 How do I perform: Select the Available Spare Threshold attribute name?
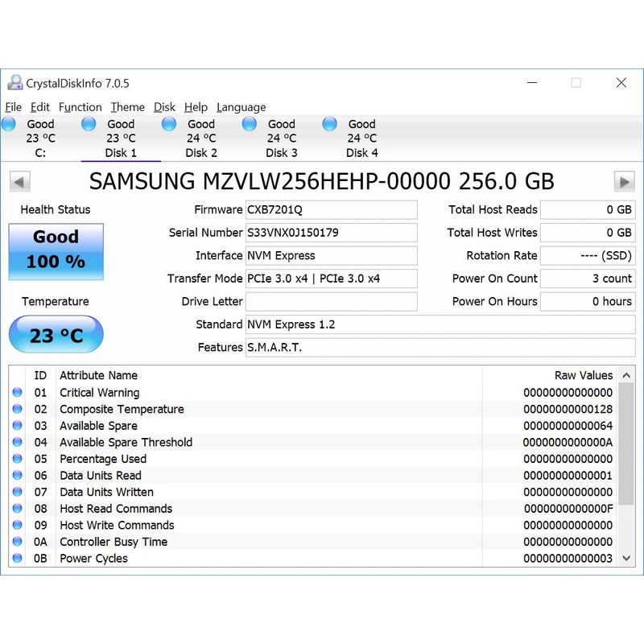click(126, 442)
